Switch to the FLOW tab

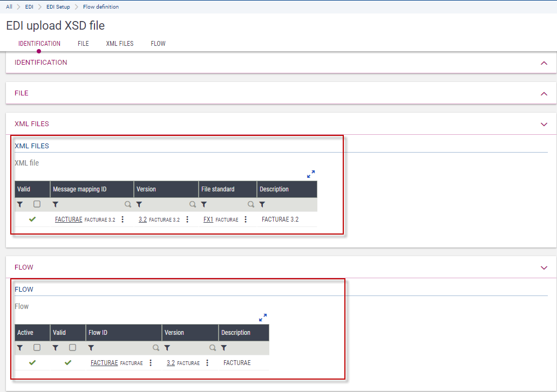pyautogui.click(x=158, y=44)
